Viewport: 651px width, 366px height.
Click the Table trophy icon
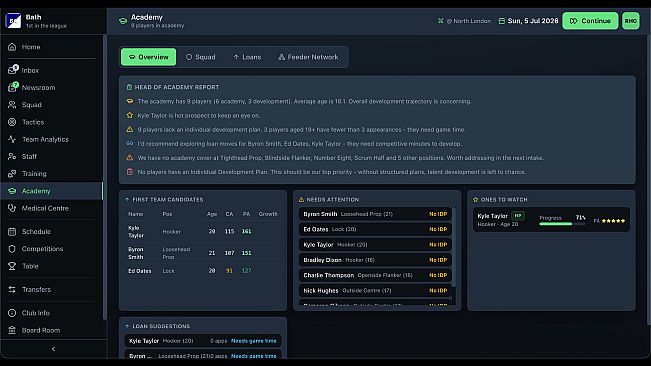[x=12, y=266]
